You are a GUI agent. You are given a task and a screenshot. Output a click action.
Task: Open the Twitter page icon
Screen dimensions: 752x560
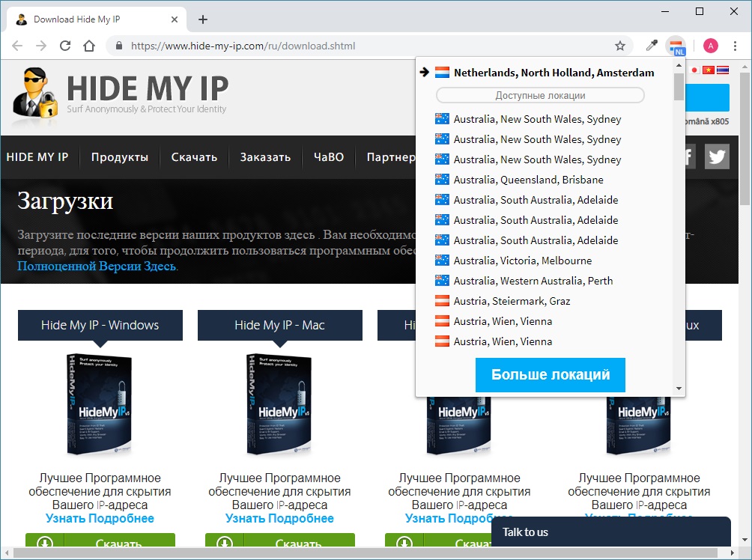click(x=717, y=156)
